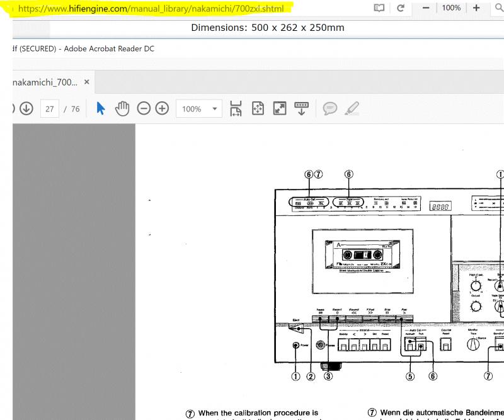Go to next page with down arrow

pyautogui.click(x=26, y=108)
